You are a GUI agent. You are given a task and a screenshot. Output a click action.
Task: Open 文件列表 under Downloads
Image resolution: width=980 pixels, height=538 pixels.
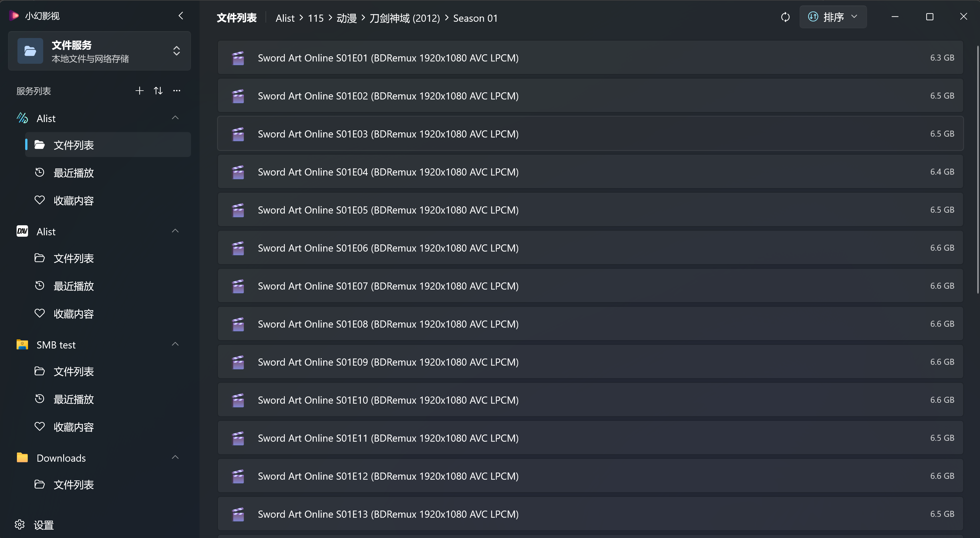point(108,485)
